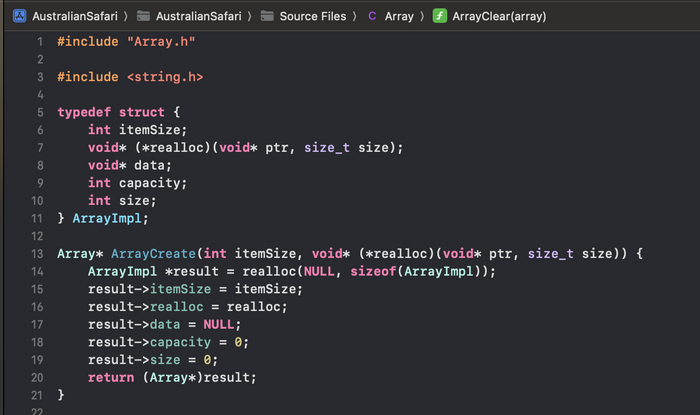Click 'result->size' on line 19
The image size is (700, 415).
click(134, 359)
